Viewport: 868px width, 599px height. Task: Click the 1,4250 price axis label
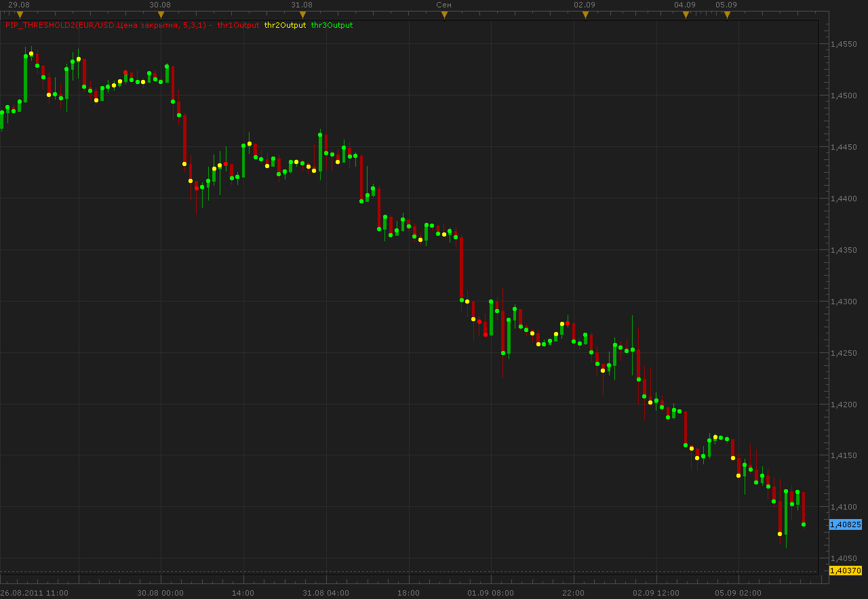(844, 353)
